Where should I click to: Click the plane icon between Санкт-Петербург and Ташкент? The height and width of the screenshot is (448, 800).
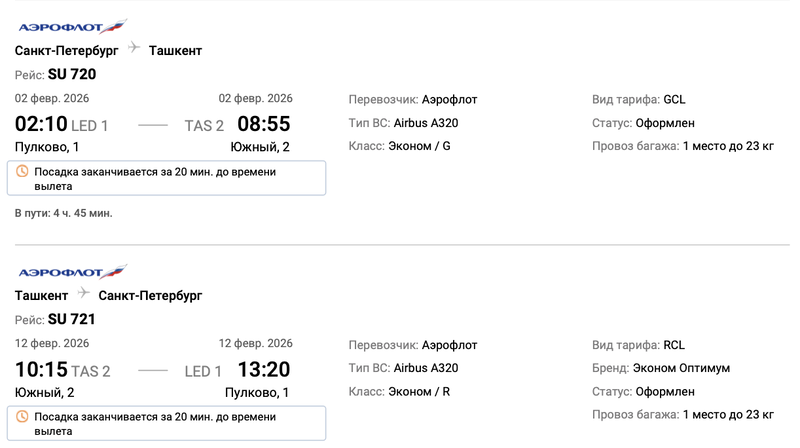[x=134, y=49]
